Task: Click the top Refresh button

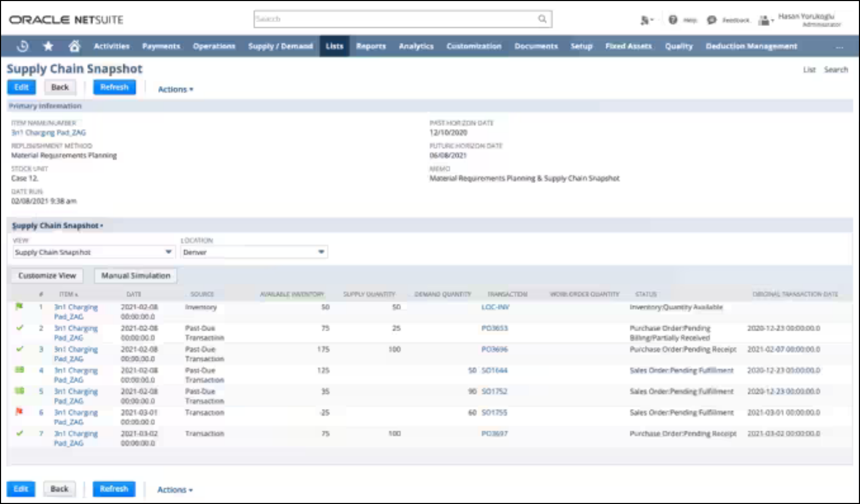Action: tap(115, 87)
